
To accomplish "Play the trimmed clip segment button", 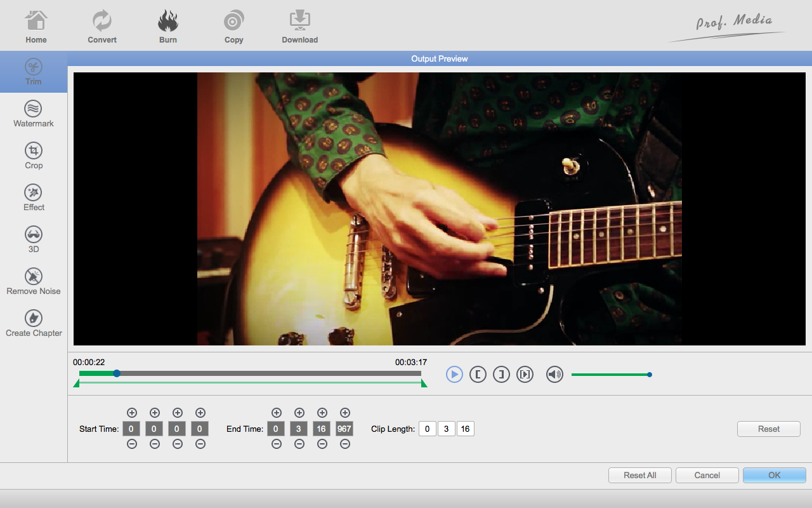I will pyautogui.click(x=525, y=375).
